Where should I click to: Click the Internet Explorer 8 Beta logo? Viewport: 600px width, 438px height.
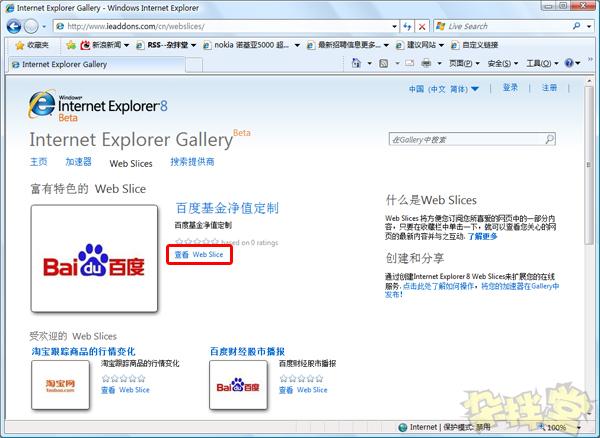pos(98,105)
